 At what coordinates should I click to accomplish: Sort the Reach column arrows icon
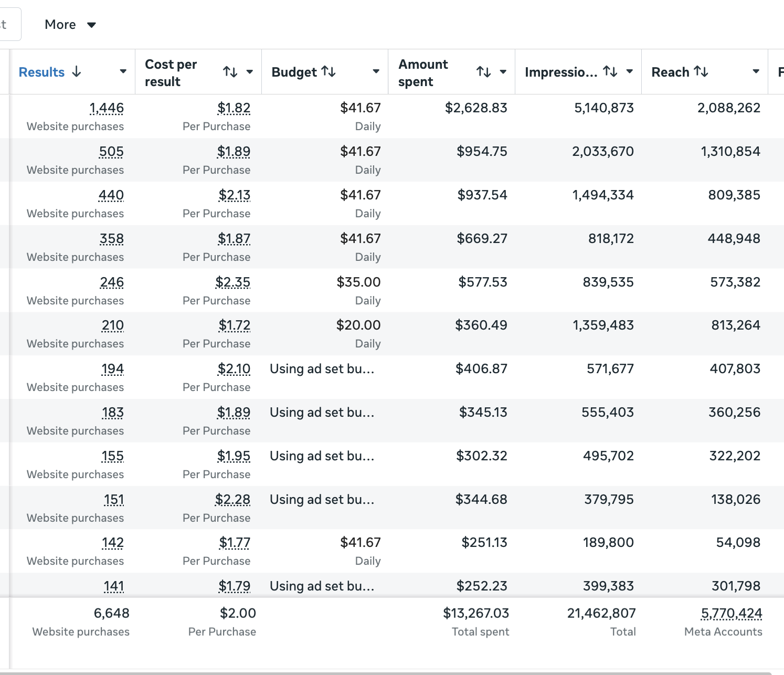tap(701, 71)
